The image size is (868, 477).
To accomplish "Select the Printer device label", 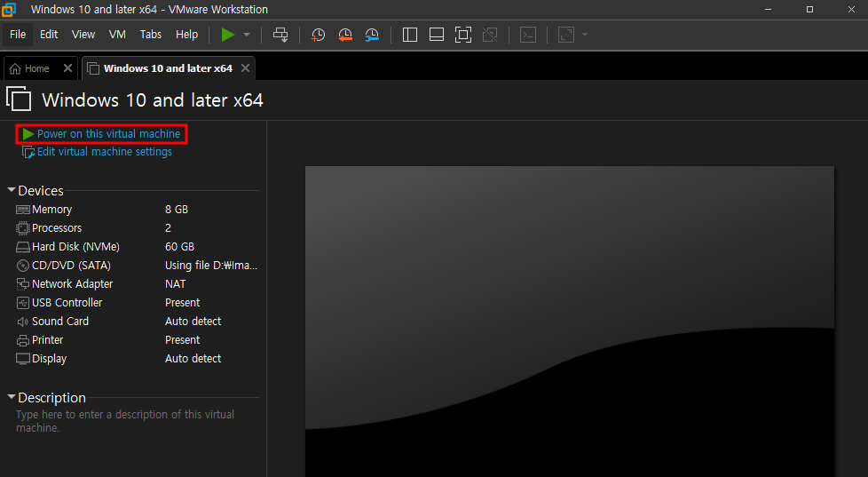I will point(48,340).
